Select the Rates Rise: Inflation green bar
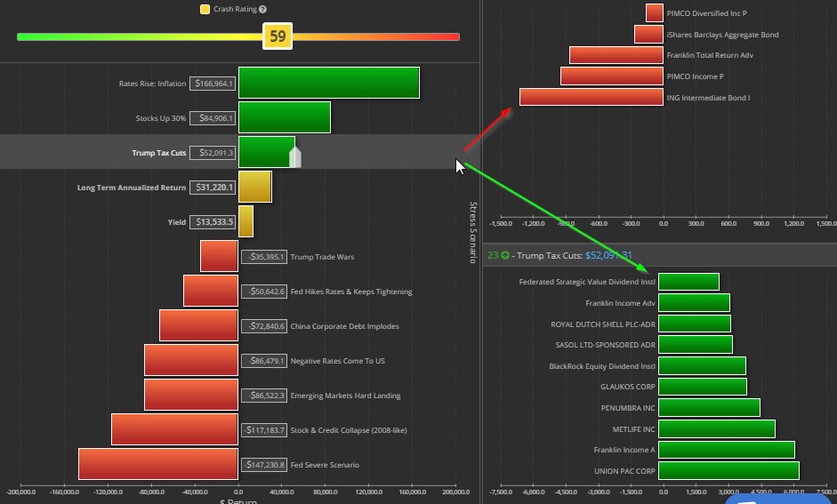Image resolution: width=837 pixels, height=504 pixels. click(x=328, y=84)
